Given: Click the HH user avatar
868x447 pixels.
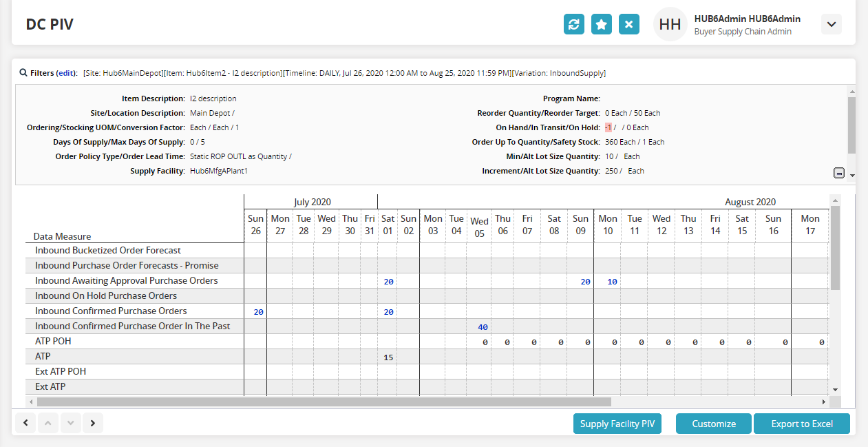Looking at the screenshot, I should [x=670, y=25].
